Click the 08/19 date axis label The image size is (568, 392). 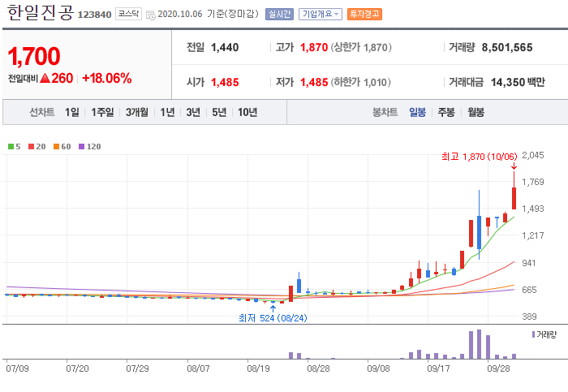click(x=258, y=368)
